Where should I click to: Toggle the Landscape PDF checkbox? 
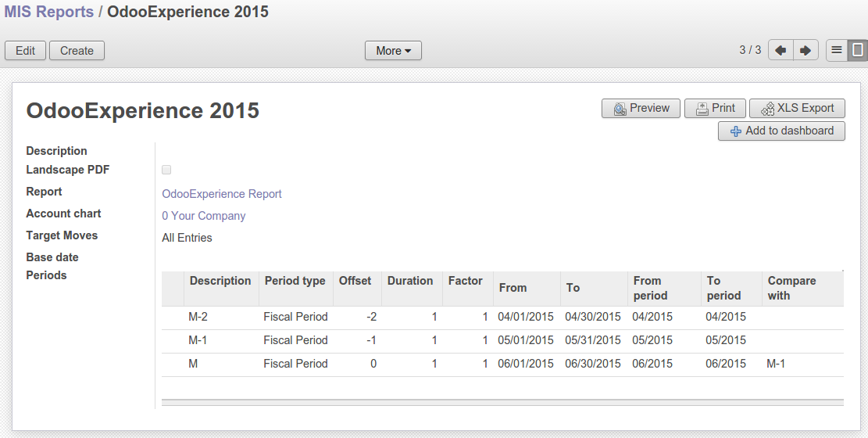point(166,170)
